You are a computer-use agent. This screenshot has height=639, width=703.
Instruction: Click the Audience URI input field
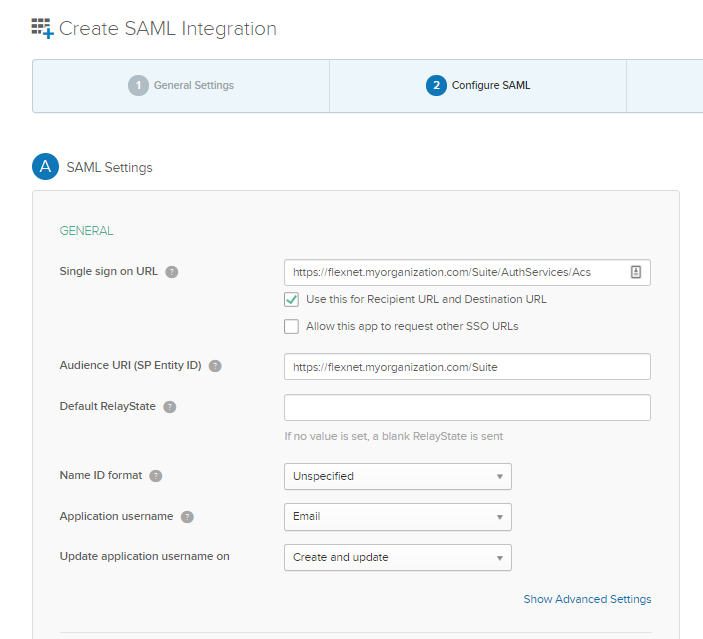pos(467,367)
